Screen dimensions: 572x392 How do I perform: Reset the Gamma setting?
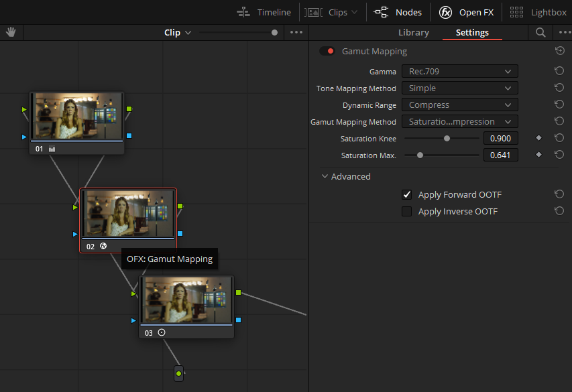click(x=559, y=71)
